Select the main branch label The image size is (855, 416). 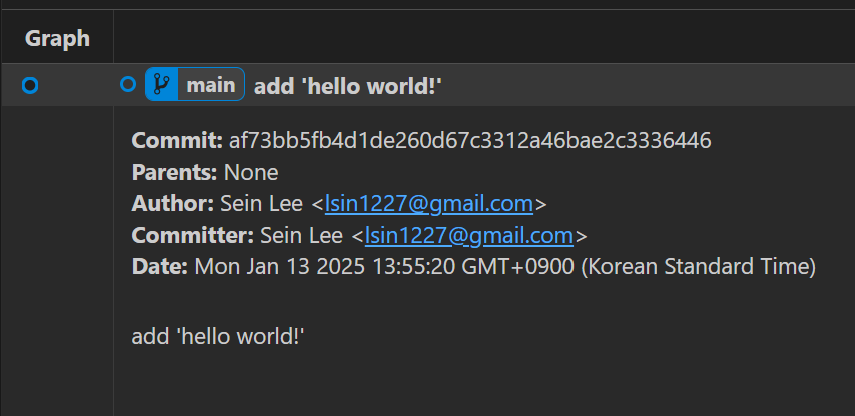click(x=211, y=85)
